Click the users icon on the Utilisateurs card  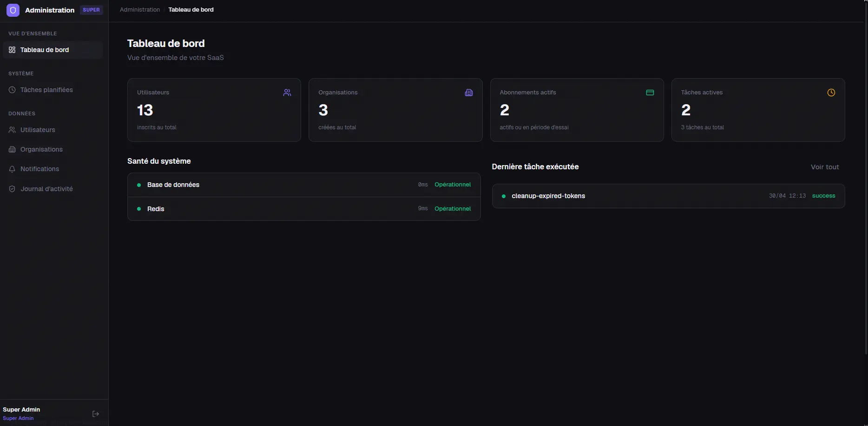pos(287,93)
